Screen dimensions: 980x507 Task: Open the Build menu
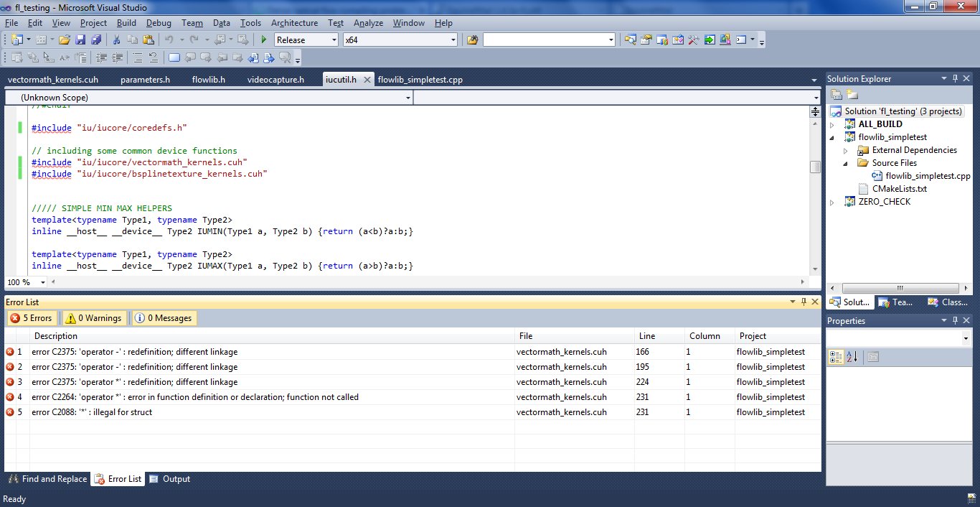tap(126, 23)
